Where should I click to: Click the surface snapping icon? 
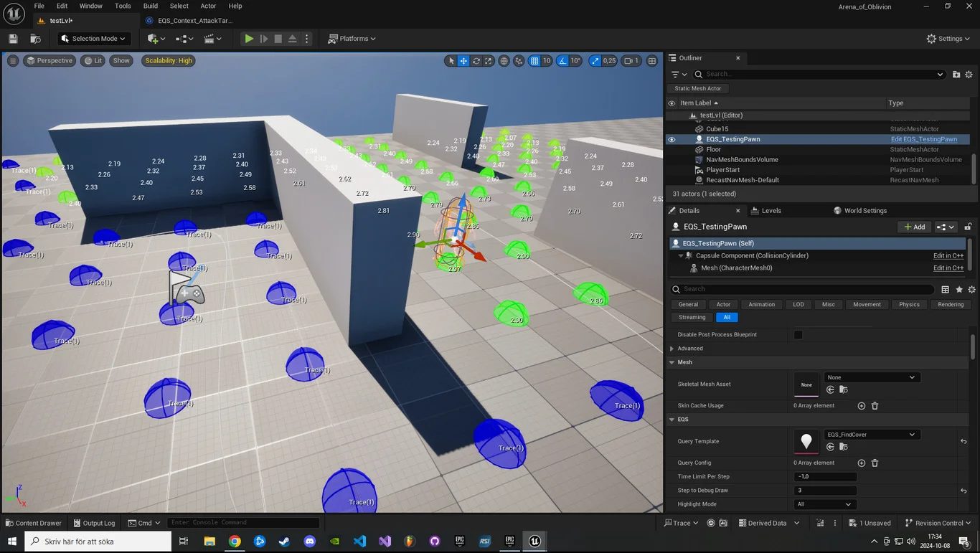518,61
